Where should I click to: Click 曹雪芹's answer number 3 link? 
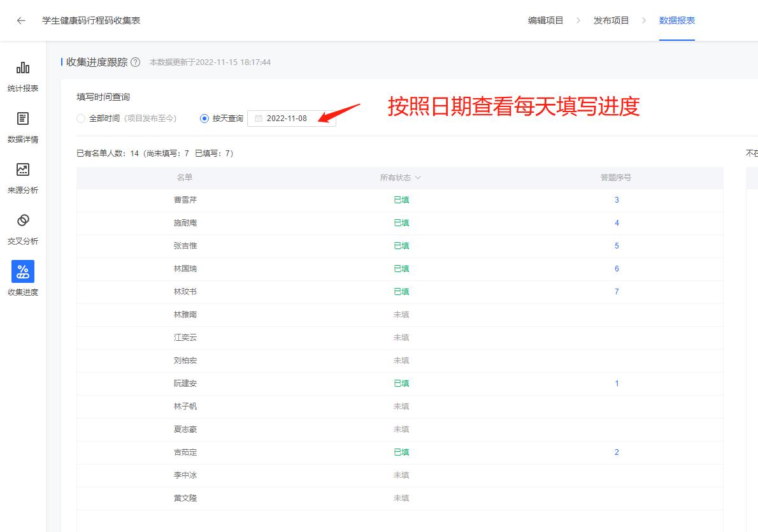click(x=616, y=199)
